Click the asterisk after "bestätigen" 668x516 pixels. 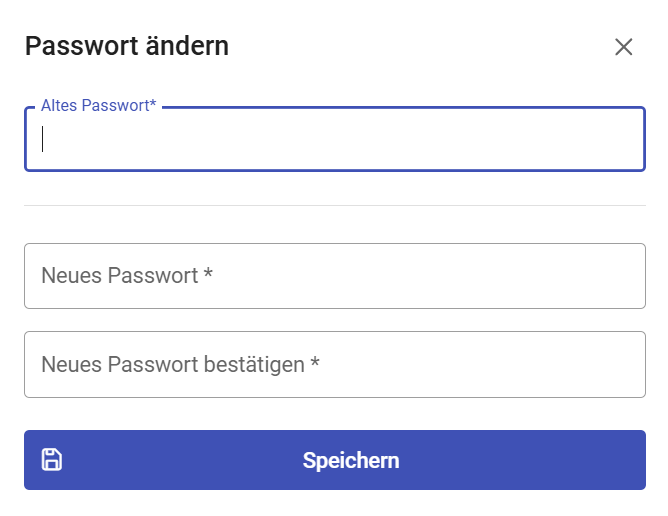[x=314, y=362]
